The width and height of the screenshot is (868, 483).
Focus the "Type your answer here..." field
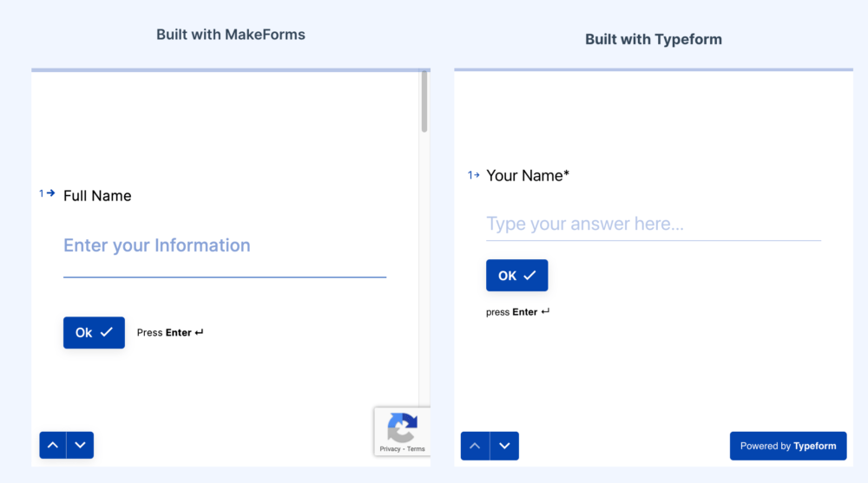(653, 224)
